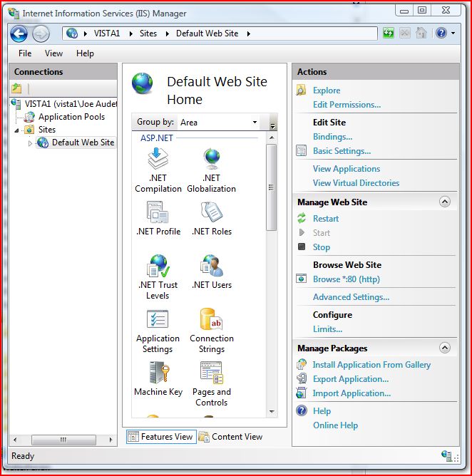472x476 pixels.
Task: Click Edit Permissions link
Action: coord(347,105)
